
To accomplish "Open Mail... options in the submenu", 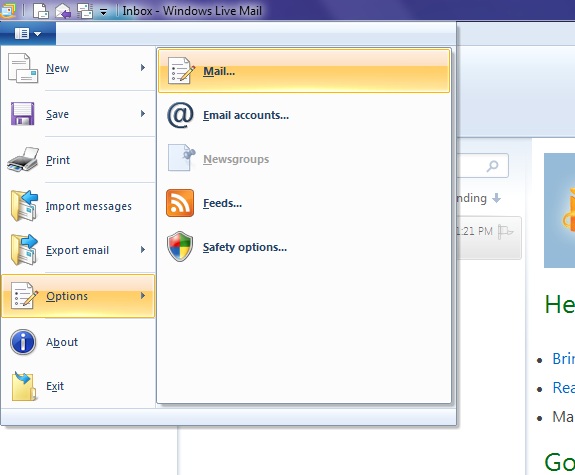I will pos(304,71).
